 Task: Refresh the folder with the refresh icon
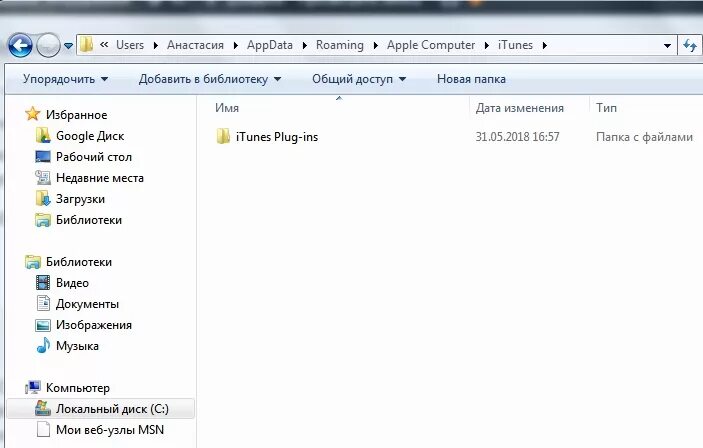690,45
